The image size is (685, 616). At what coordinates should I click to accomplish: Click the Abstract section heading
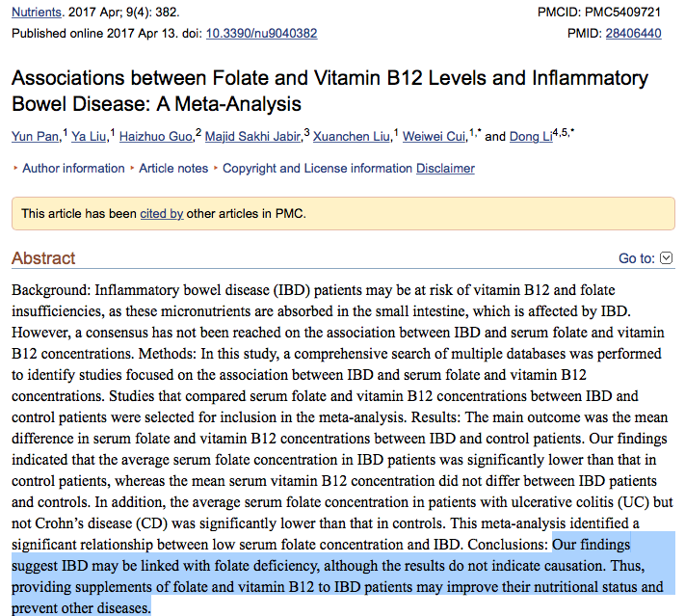[43, 258]
